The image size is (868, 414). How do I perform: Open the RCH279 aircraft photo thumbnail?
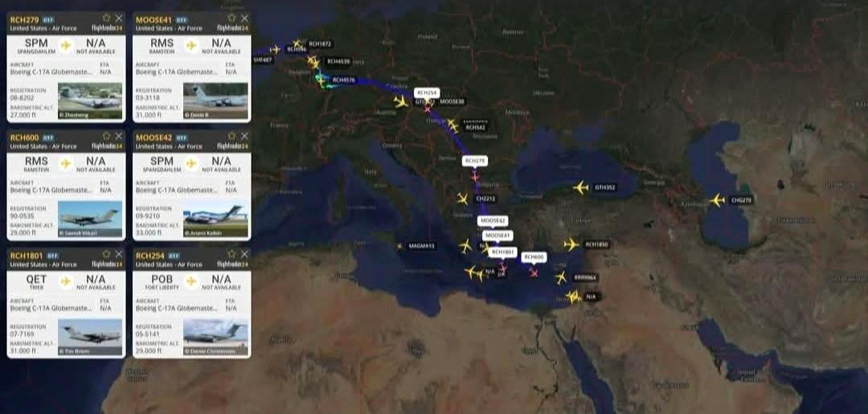coord(90,100)
